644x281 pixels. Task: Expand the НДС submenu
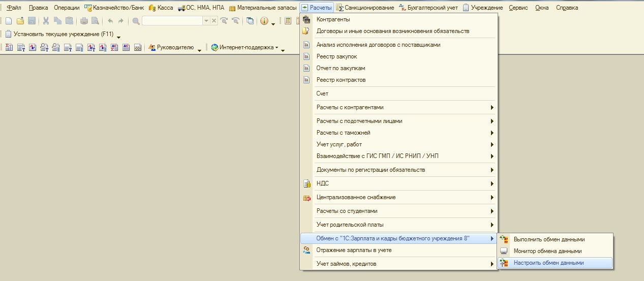point(399,183)
